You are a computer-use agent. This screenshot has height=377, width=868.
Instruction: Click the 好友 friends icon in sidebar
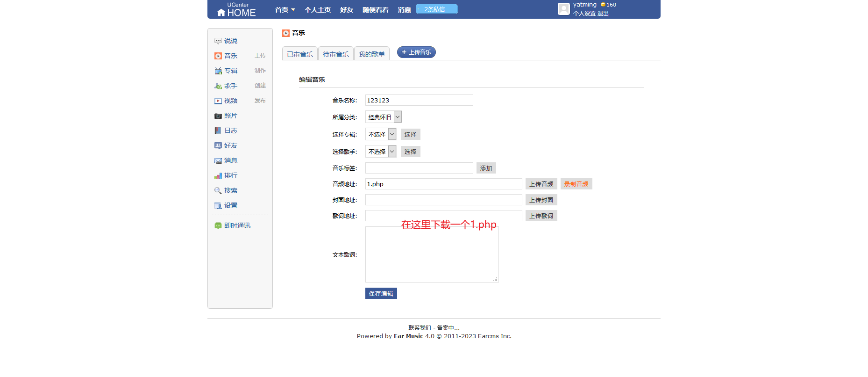pyautogui.click(x=218, y=146)
